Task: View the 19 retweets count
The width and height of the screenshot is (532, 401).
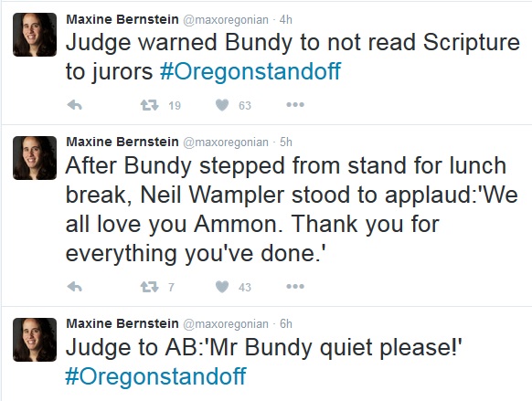Action: pos(175,105)
